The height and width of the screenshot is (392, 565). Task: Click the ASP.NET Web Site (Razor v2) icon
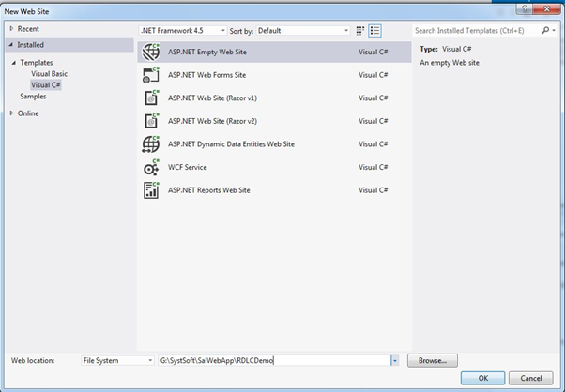151,121
